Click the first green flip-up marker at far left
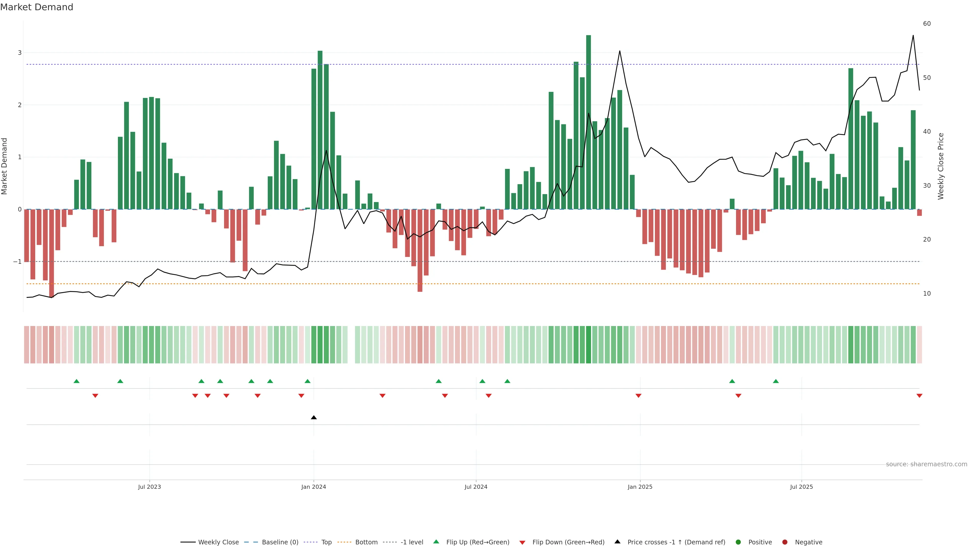 point(77,381)
